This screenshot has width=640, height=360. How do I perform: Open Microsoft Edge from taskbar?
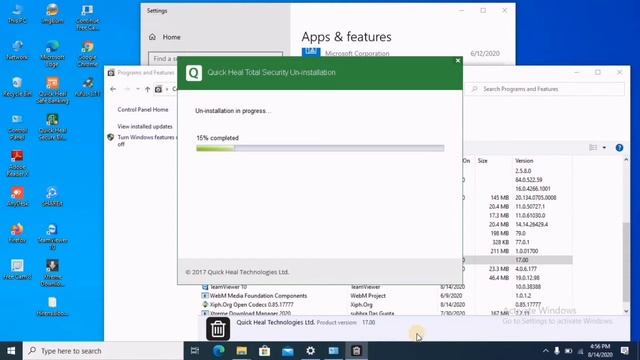[x=219, y=351]
